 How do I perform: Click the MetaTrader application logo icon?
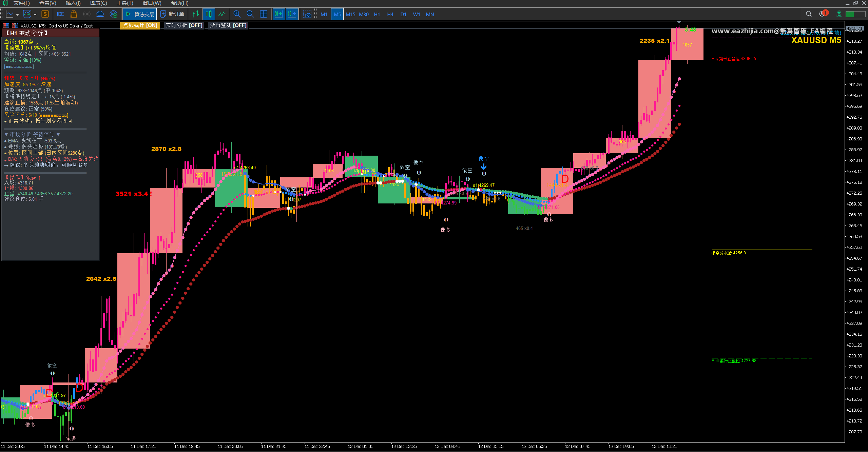pos(5,3)
